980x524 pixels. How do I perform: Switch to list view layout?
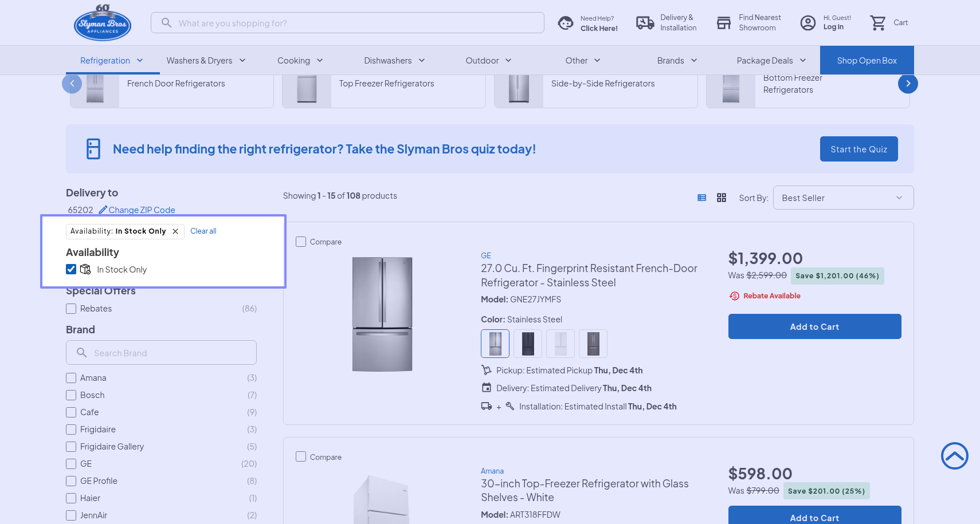click(701, 198)
